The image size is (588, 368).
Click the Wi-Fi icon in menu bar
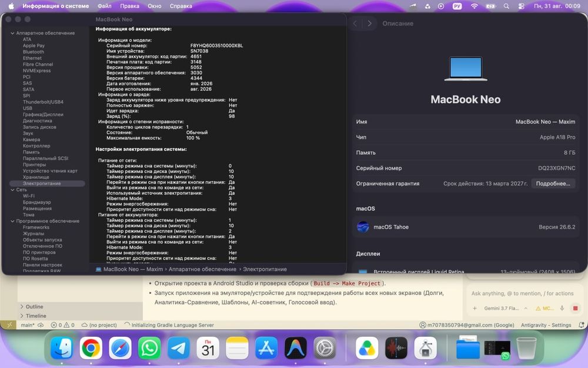(475, 6)
